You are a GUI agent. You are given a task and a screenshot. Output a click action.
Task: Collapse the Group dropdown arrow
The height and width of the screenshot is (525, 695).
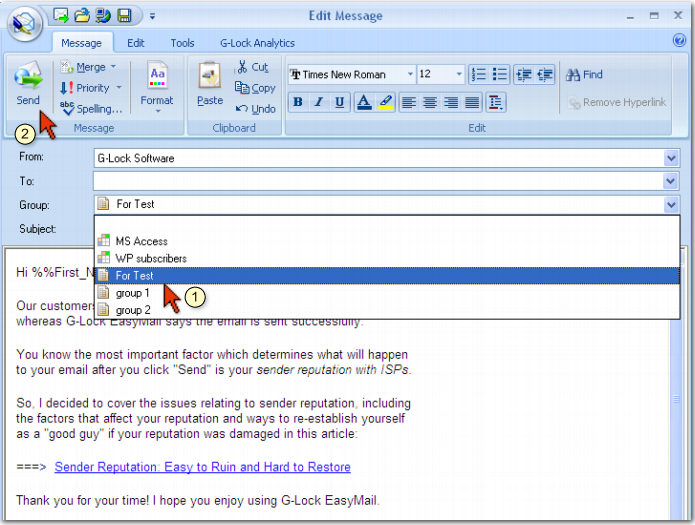pyautogui.click(x=671, y=205)
